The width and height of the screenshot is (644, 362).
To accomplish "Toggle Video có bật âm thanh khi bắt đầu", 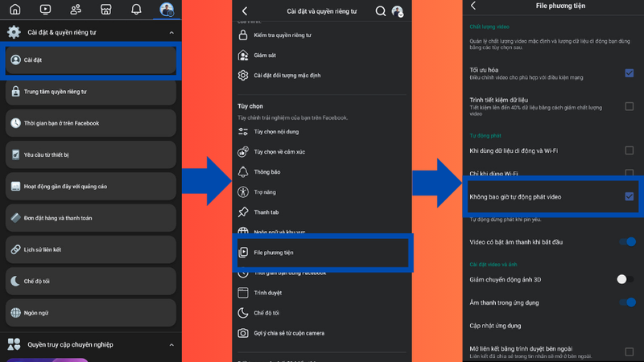I will tap(628, 242).
